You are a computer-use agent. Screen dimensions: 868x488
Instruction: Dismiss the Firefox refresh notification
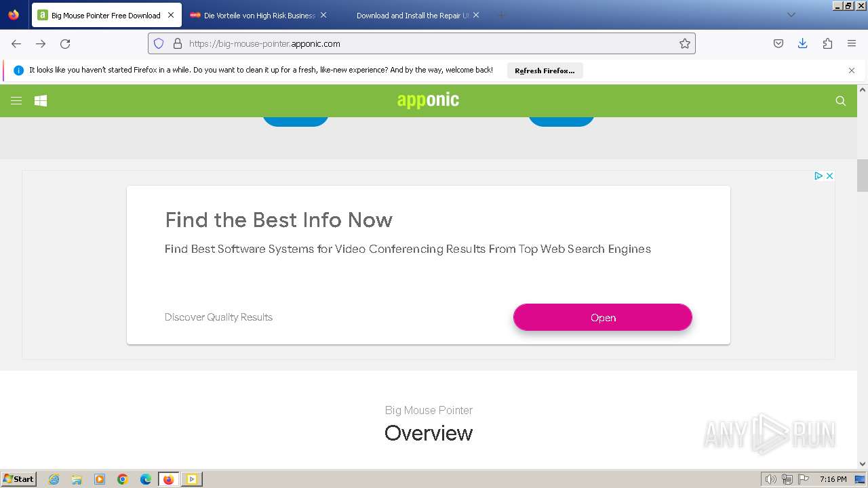click(852, 70)
